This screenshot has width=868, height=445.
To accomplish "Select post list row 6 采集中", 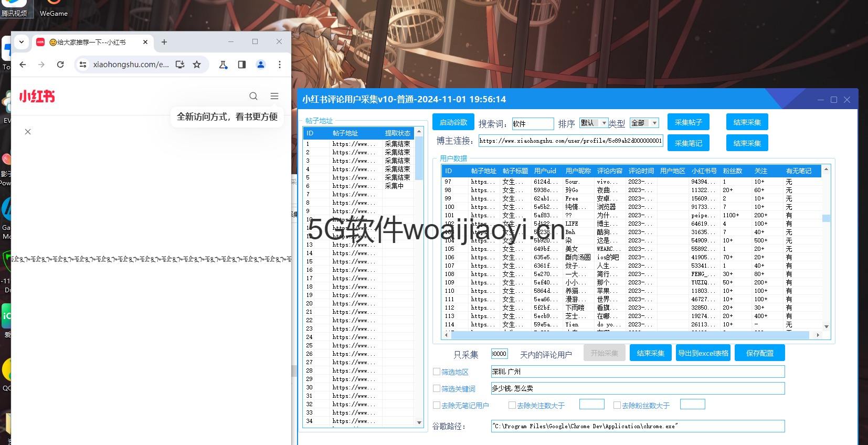I will pos(359,186).
